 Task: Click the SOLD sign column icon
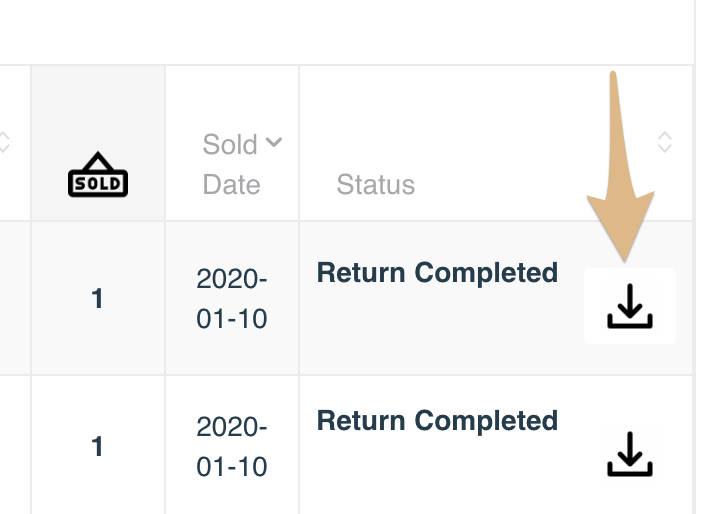coord(98,174)
